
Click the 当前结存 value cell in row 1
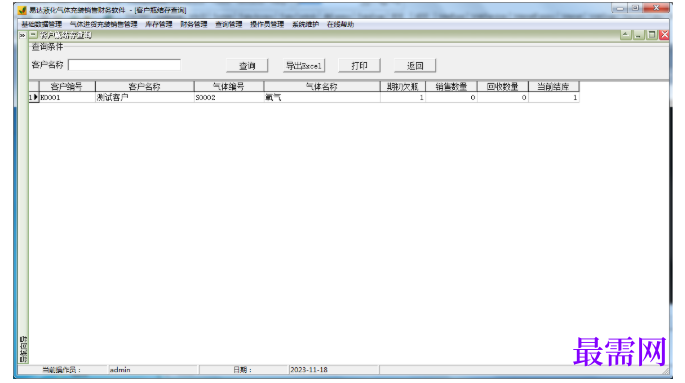554,97
